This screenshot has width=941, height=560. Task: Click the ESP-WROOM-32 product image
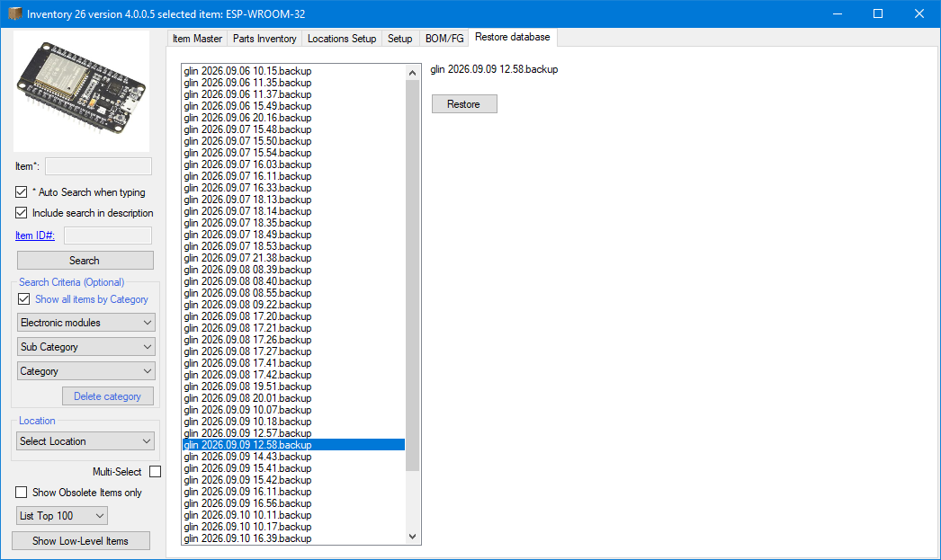tap(82, 91)
